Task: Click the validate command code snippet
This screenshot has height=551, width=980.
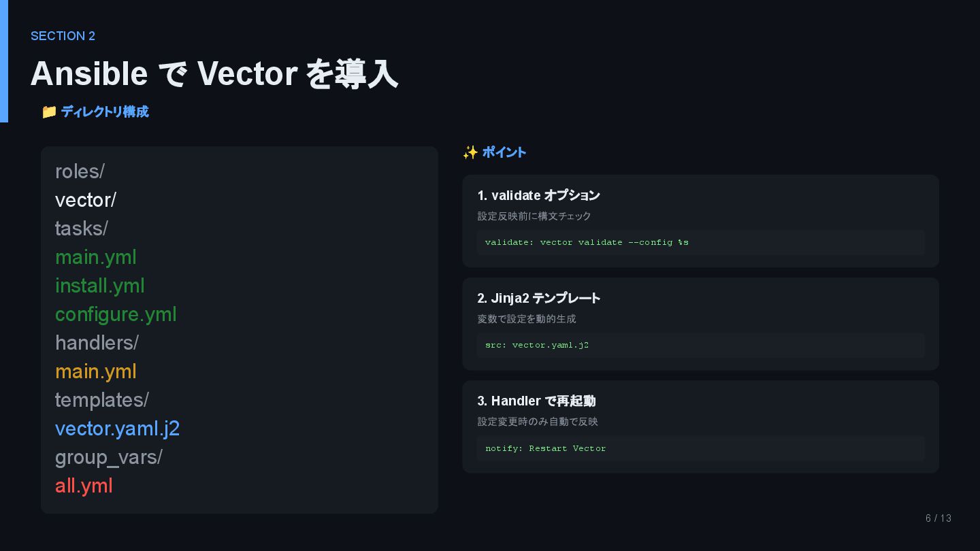Action: click(587, 242)
